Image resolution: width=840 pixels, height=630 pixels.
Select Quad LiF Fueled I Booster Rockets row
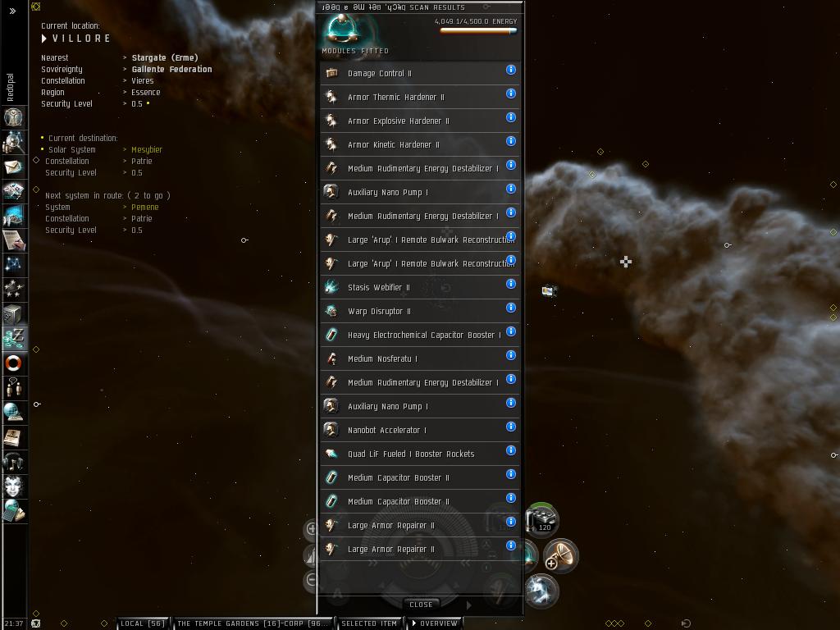click(x=419, y=454)
